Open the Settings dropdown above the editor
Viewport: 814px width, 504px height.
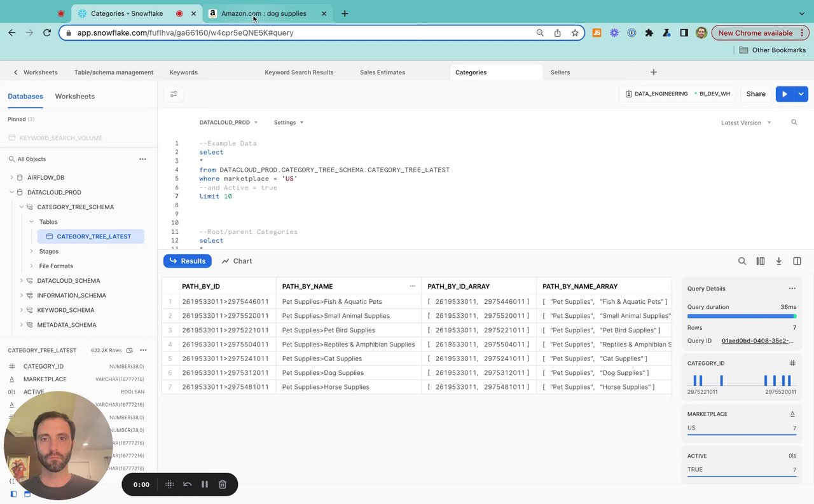[289, 122]
